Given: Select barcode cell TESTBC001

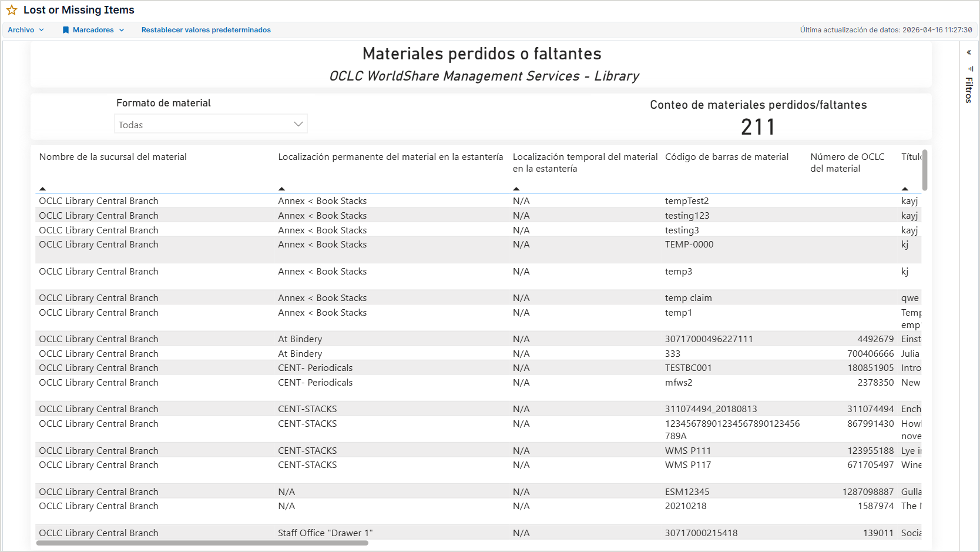Looking at the screenshot, I should [x=688, y=368].
